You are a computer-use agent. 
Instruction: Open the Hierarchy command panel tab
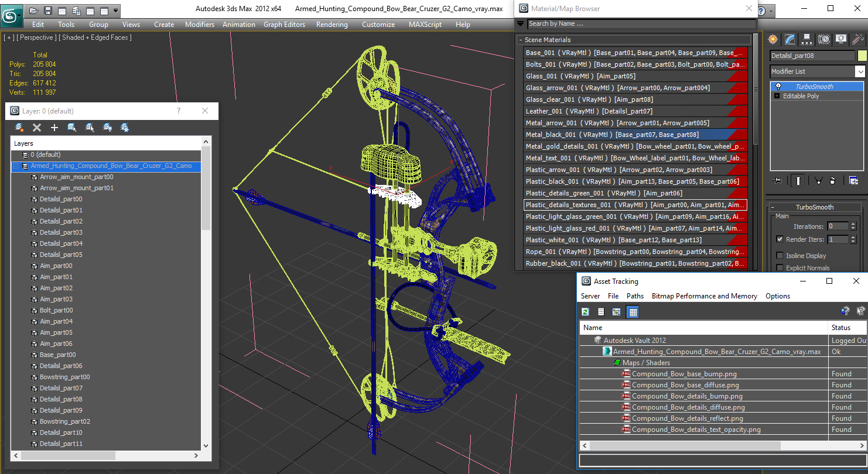pos(807,39)
